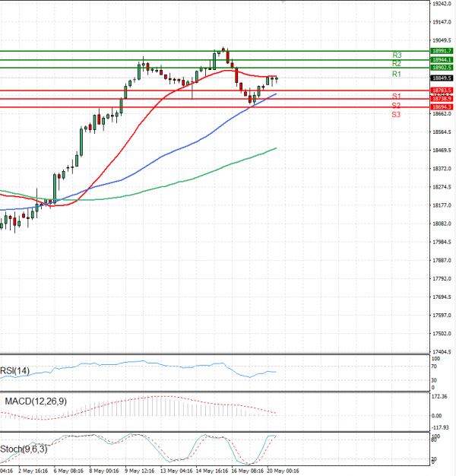The height and width of the screenshot is (476, 456).
Task: Click the 18177.0 price axis value
Action: click(x=442, y=205)
